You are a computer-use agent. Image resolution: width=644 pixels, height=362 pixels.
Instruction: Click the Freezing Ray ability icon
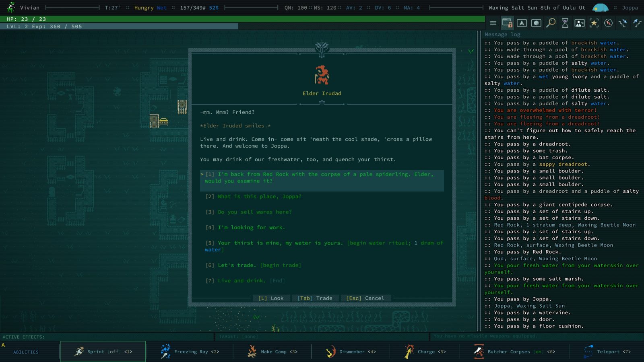[165, 352]
